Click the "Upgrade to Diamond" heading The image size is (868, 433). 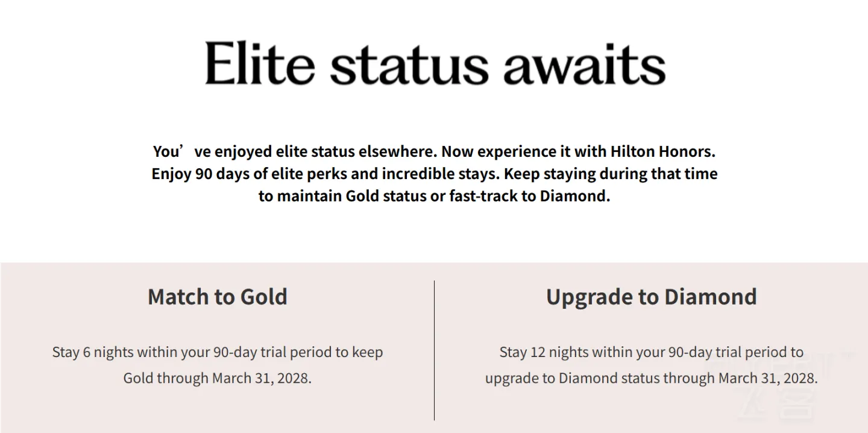click(651, 297)
